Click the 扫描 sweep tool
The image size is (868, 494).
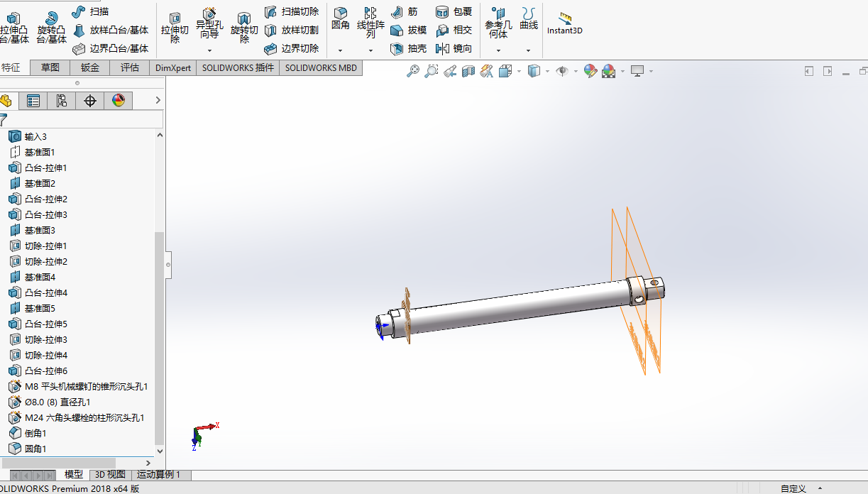pyautogui.click(x=91, y=11)
